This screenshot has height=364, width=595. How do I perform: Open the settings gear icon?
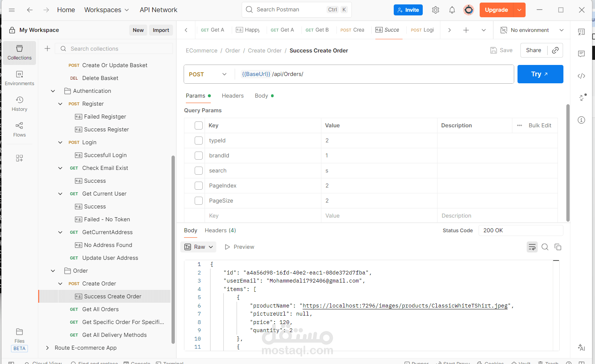(436, 10)
